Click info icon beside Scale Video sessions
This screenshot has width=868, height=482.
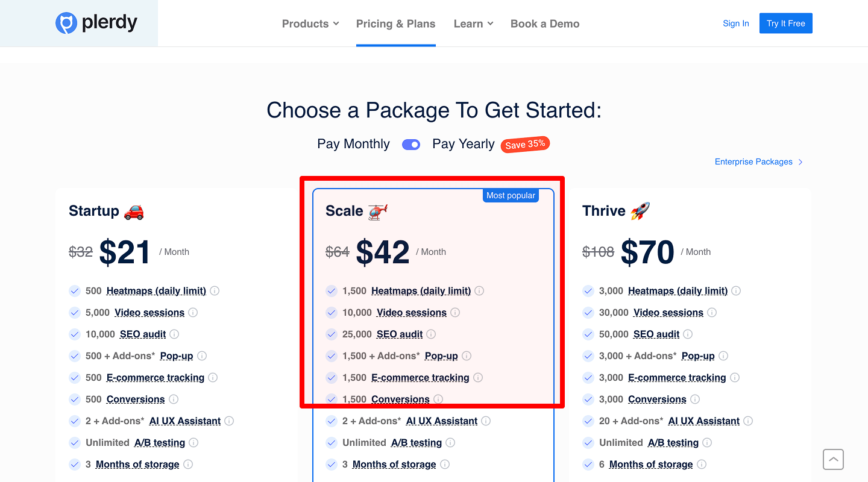coord(455,313)
